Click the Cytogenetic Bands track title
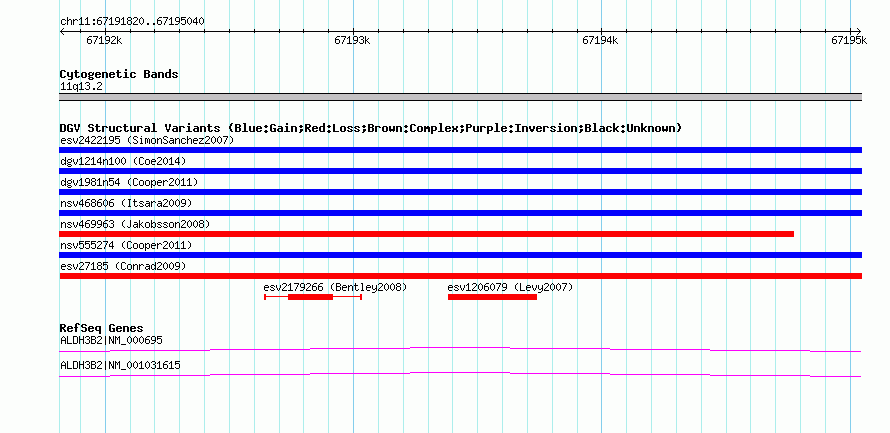This screenshot has width=890, height=433. (119, 74)
